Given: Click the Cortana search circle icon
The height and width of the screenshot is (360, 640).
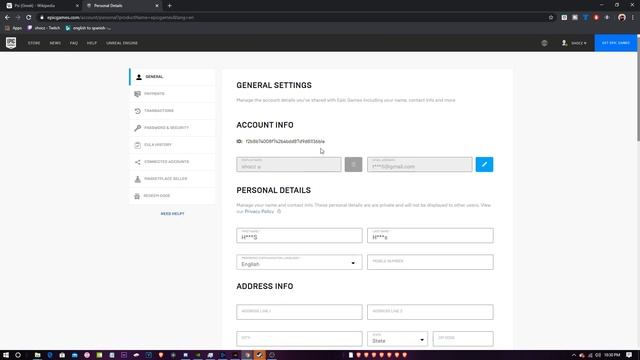Looking at the screenshot, I should click(x=18, y=355).
